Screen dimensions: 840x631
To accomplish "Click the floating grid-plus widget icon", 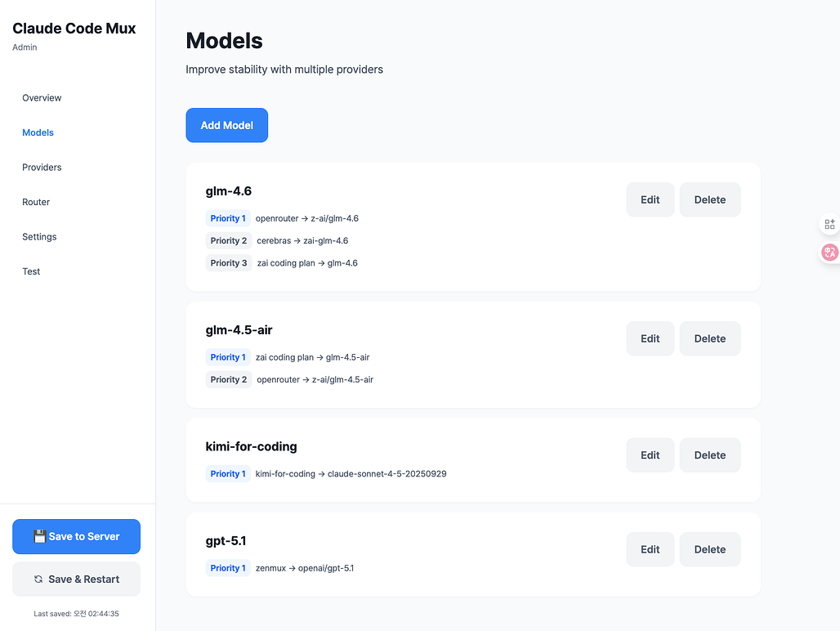I will 829,224.
